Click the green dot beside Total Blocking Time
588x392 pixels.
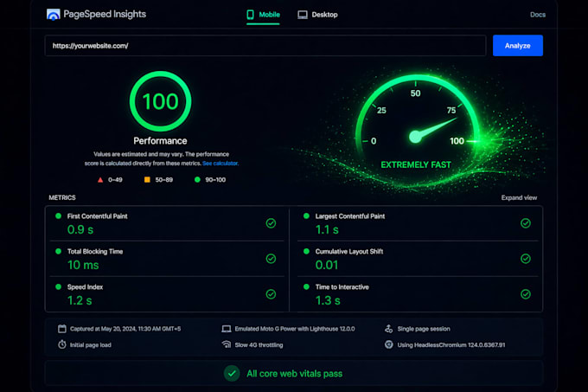point(58,251)
